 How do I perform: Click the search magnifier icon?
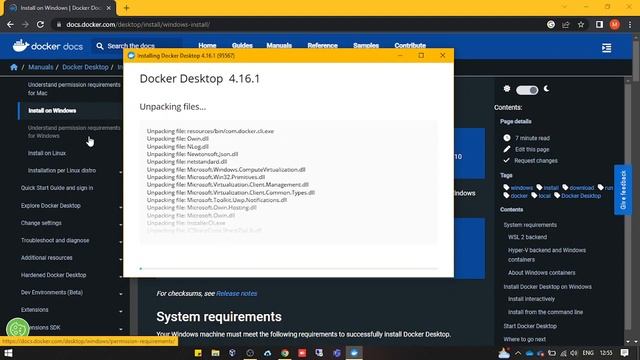point(100,46)
